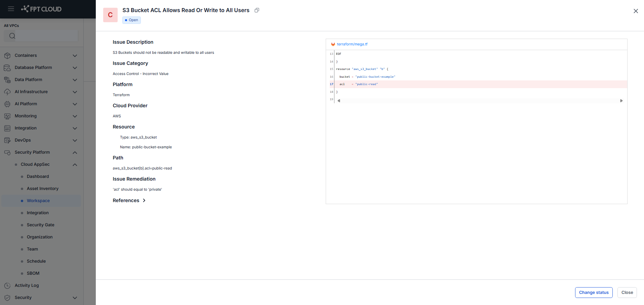Screen dimensions: 644x305
Task: Click the Data Platform icon
Action: (x=7, y=80)
